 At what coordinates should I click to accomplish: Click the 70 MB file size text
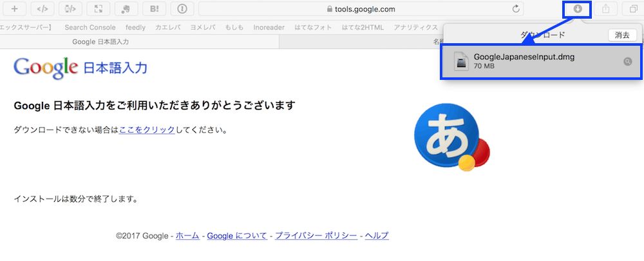pos(484,66)
